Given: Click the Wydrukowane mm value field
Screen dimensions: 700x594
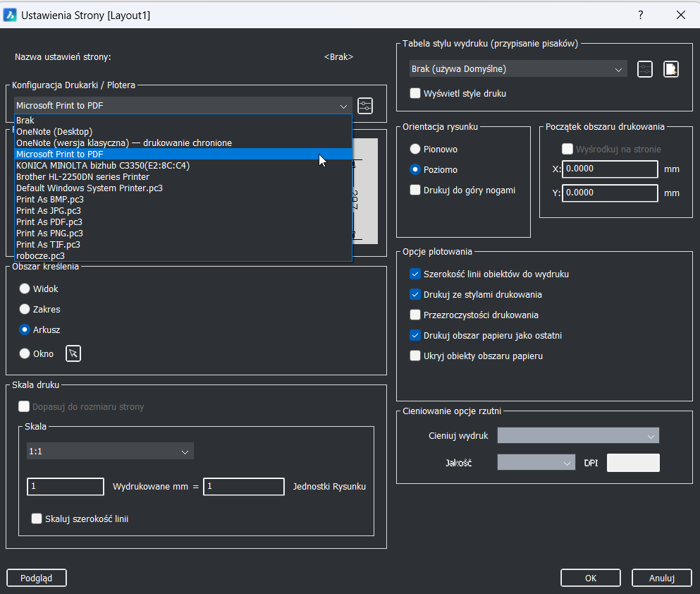Looking at the screenshot, I should (66, 486).
